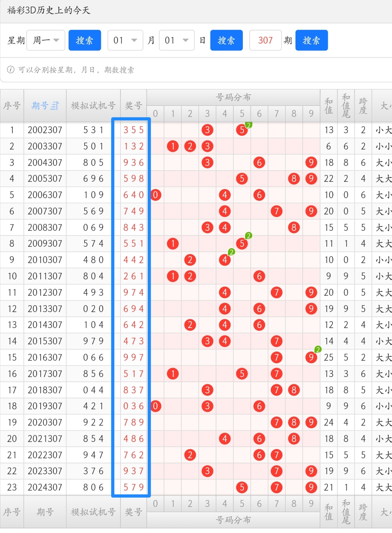Click winning number 5 9 8 in row 2005307
The width and height of the screenshot is (392, 533).
point(134,179)
